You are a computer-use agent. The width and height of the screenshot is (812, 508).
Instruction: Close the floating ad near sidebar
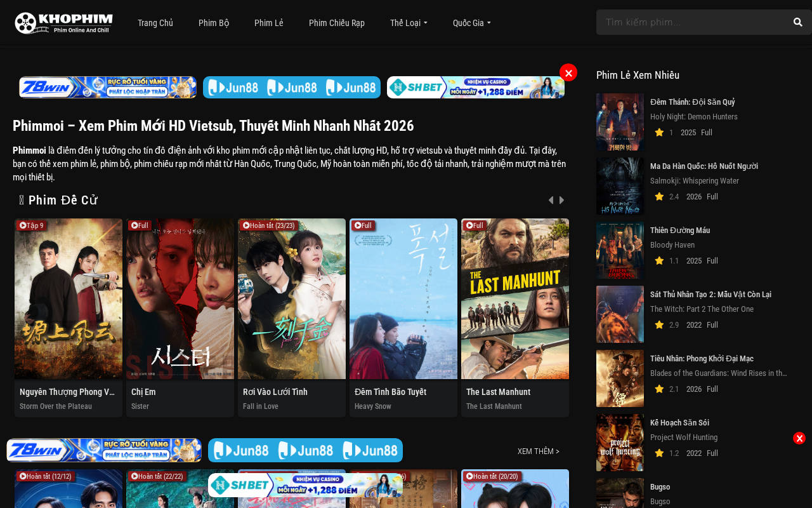pos(799,438)
